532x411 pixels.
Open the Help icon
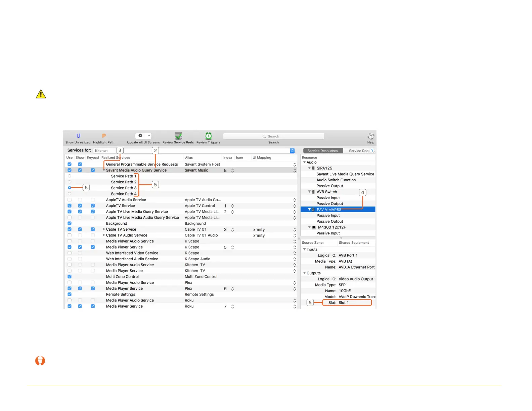coord(371,136)
